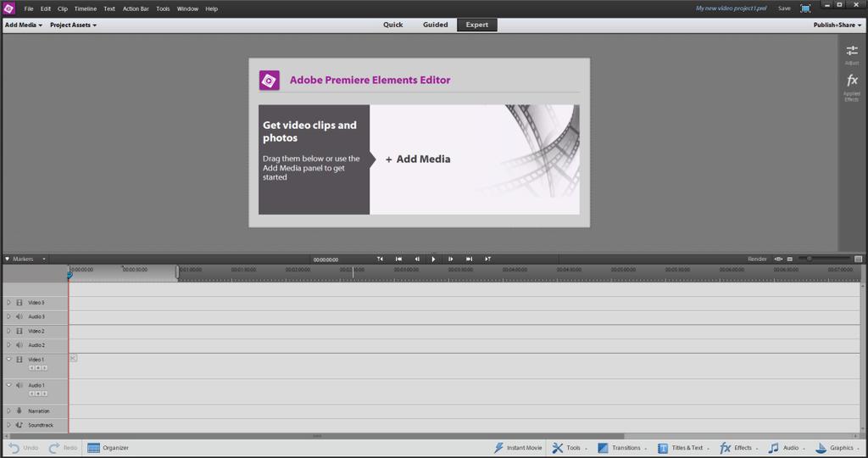The width and height of the screenshot is (868, 458).
Task: Click the fit-to-timeline icon beside Render
Action: (x=778, y=259)
